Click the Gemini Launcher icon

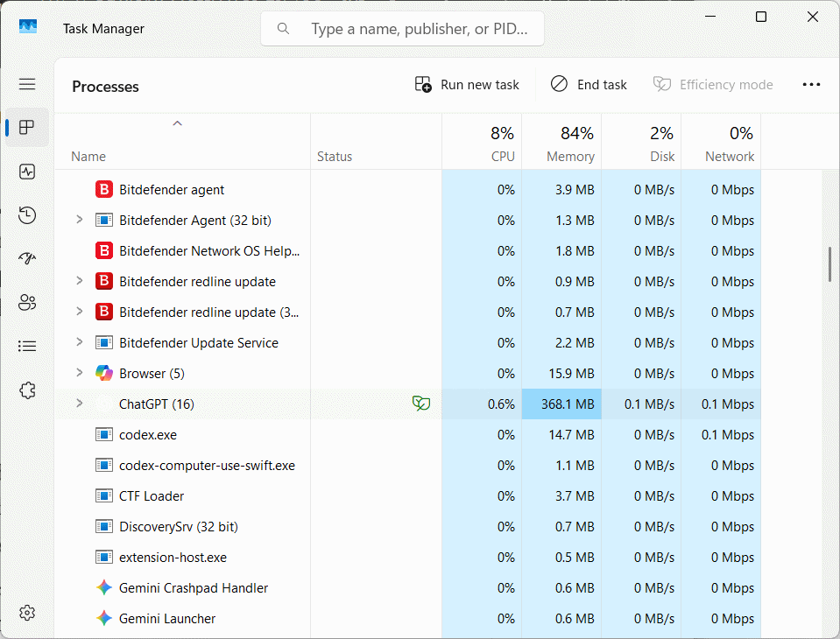[x=104, y=618]
